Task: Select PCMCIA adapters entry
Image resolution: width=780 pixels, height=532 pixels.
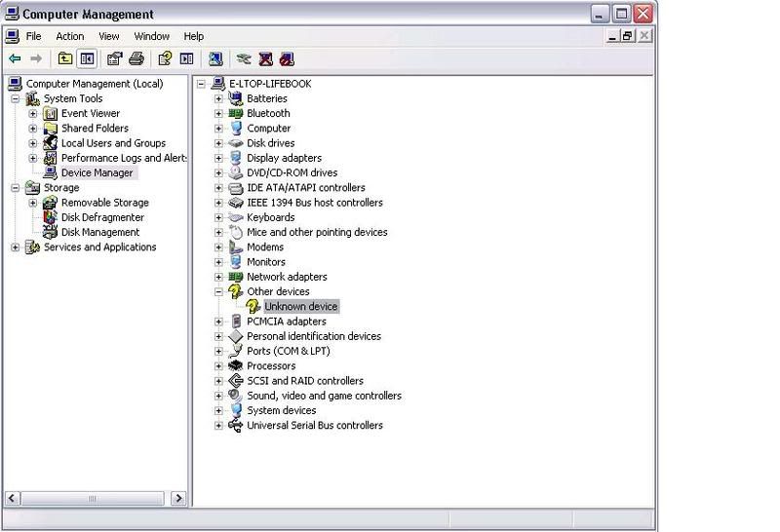Action: coord(287,322)
